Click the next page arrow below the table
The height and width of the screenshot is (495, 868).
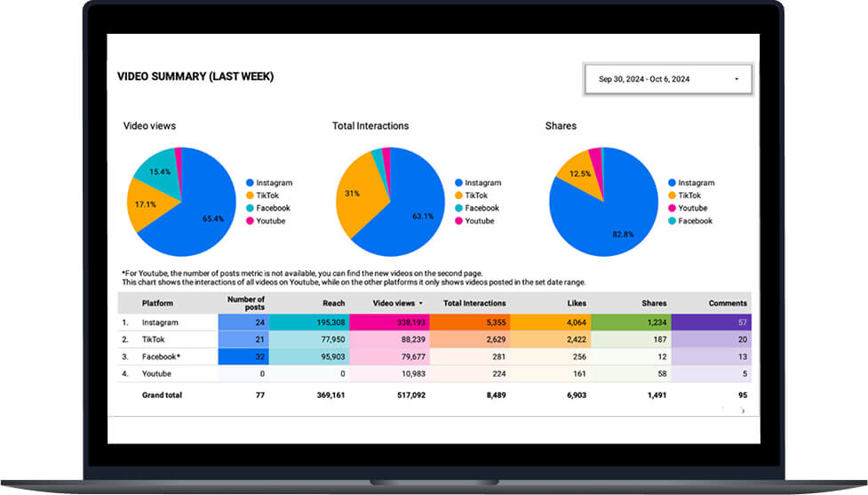[743, 411]
